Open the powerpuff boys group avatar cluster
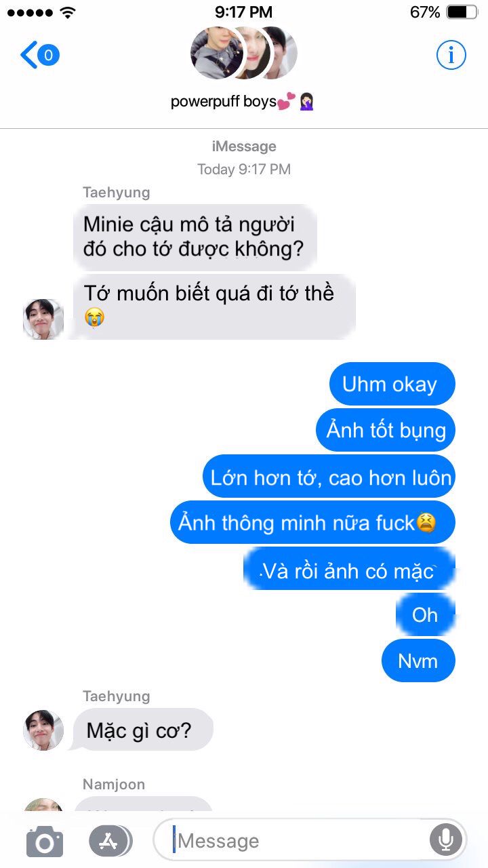The height and width of the screenshot is (868, 488). 244,53
